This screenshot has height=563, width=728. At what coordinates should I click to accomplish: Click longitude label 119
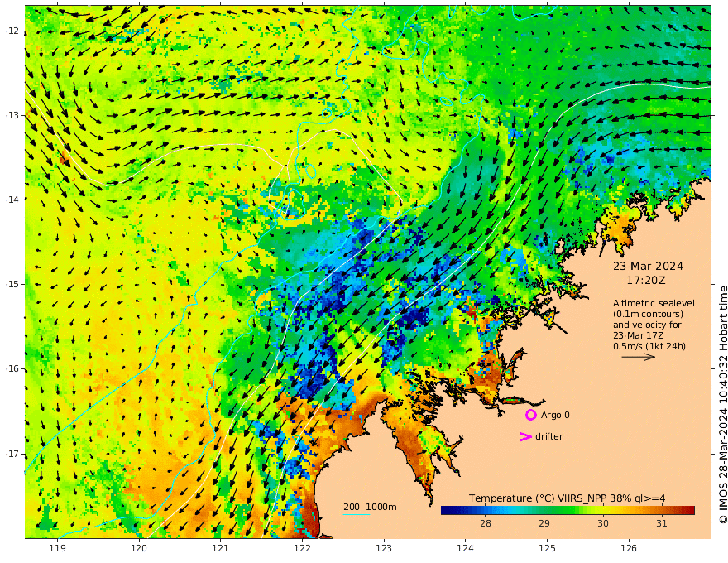tap(58, 549)
